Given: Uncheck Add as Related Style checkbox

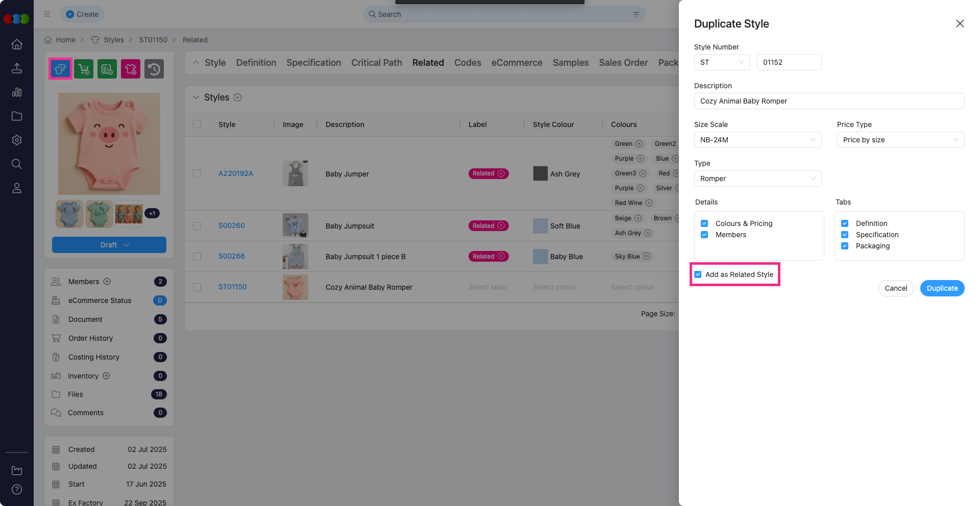Looking at the screenshot, I should point(698,274).
